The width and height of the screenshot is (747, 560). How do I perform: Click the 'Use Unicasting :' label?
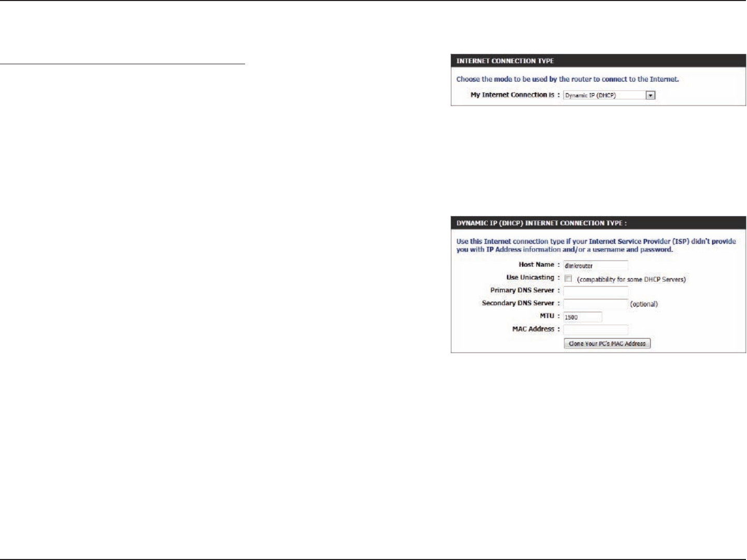point(533,278)
